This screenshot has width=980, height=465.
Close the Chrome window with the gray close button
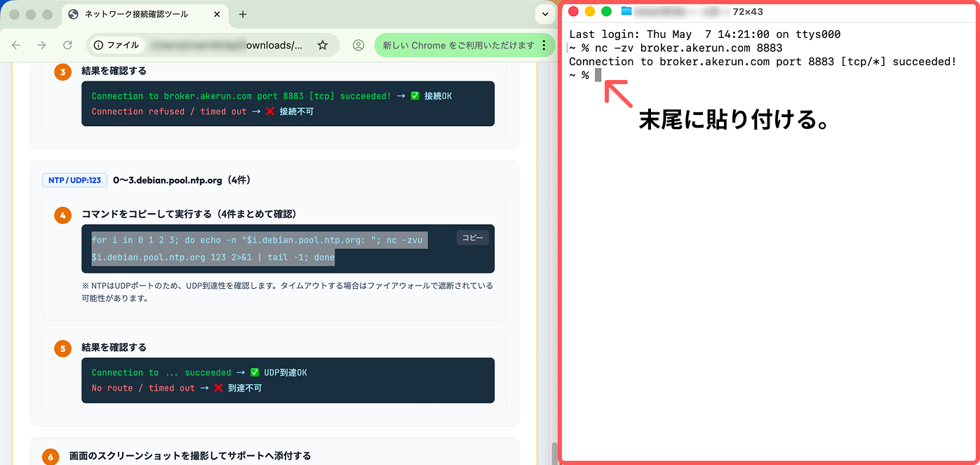click(x=14, y=14)
